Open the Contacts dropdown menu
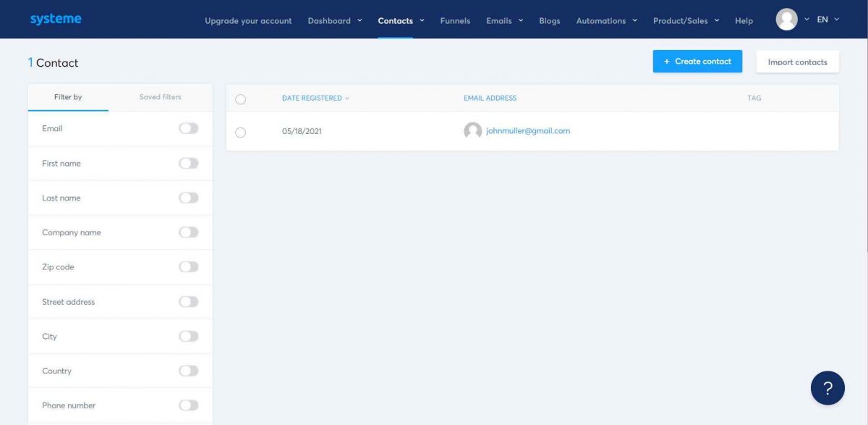This screenshot has width=868, height=425. point(401,21)
